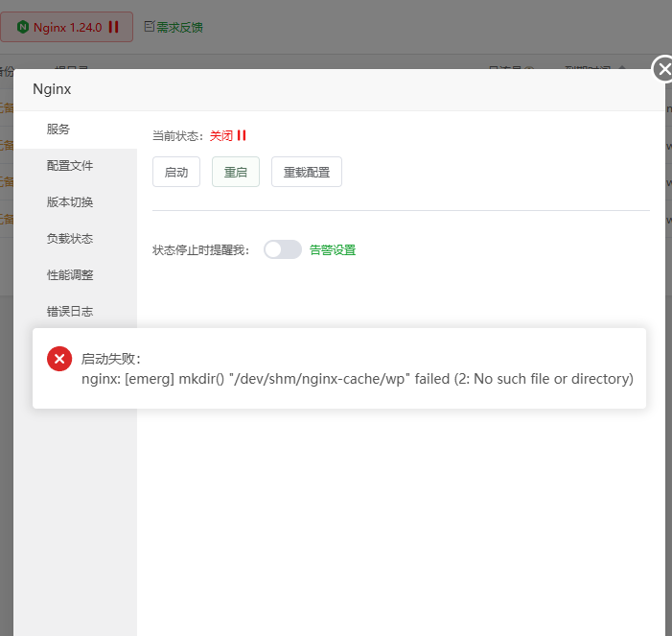Click the red error icon in 启动失败 toast
The height and width of the screenshot is (636, 672).
[59, 359]
